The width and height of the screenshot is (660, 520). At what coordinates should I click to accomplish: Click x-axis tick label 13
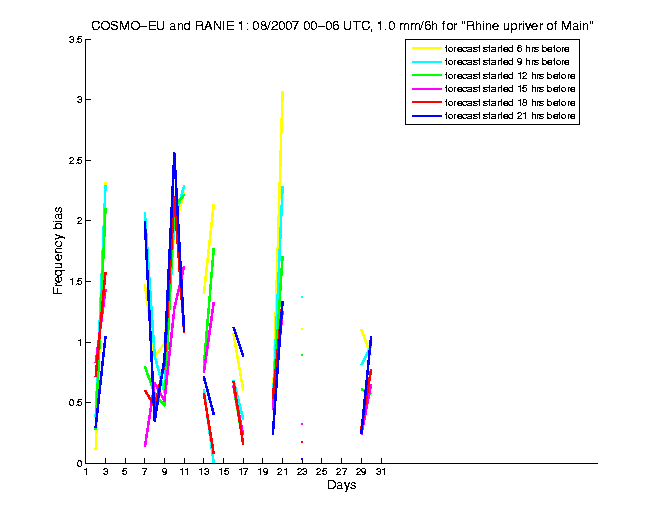[x=204, y=472]
